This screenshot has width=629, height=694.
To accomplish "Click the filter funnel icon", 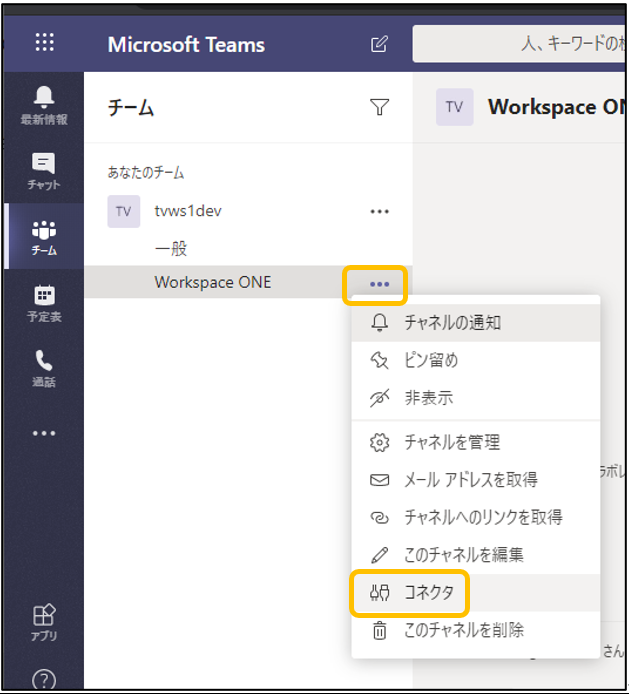I will point(379,107).
